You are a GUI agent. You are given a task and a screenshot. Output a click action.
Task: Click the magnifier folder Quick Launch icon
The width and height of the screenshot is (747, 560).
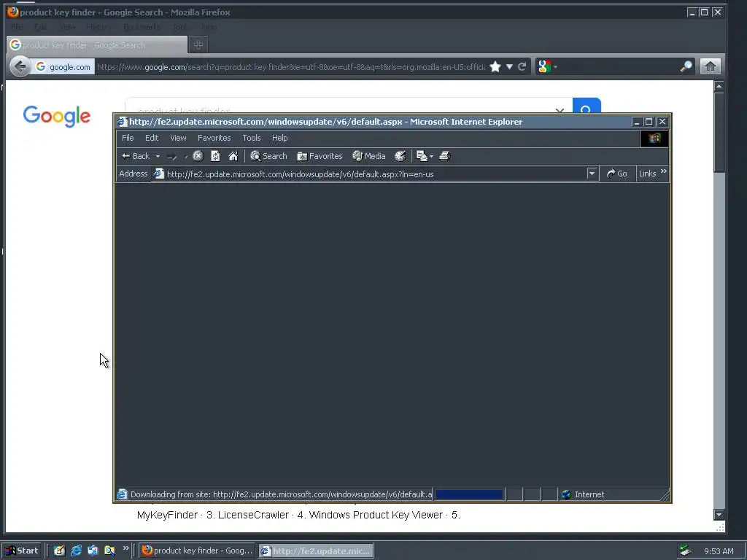[x=109, y=551]
